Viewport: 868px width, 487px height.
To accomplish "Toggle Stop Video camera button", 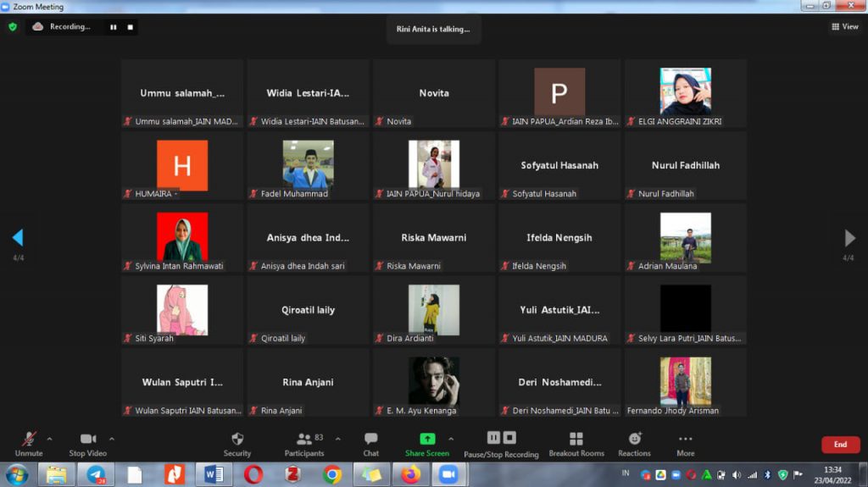I will pyautogui.click(x=87, y=443).
